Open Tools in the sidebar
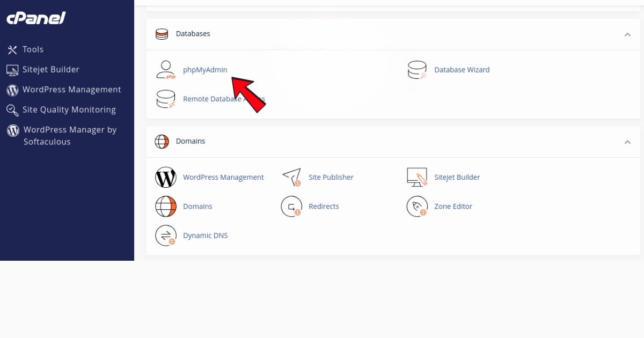The image size is (644, 338). [x=32, y=49]
